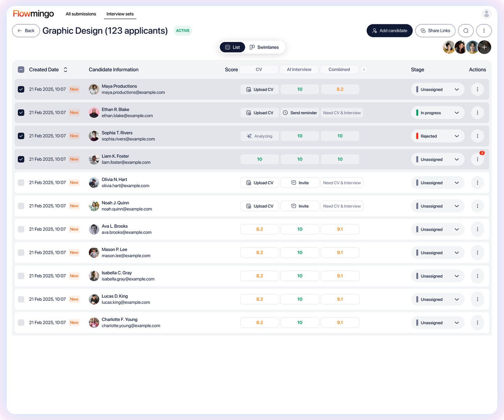
Task: Click the Flowmingo logo
Action: [x=34, y=14]
